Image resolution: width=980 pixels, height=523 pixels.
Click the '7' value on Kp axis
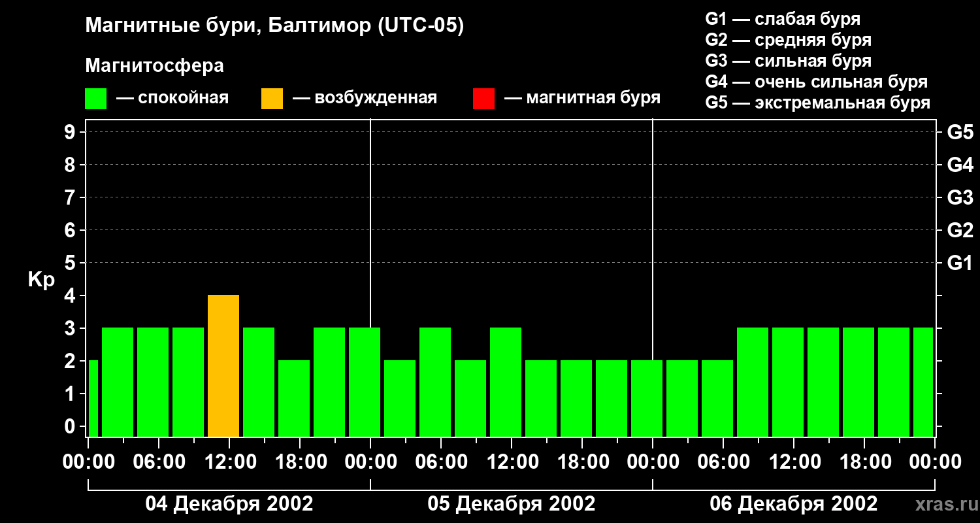click(x=71, y=197)
